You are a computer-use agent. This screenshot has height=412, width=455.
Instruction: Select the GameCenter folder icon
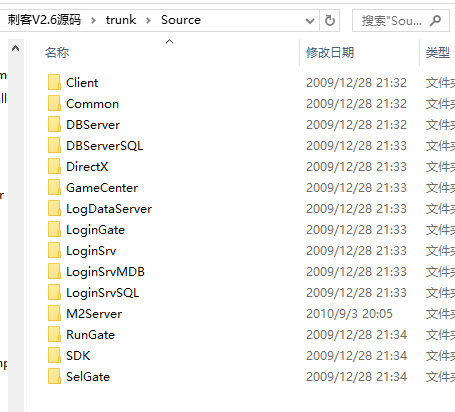[x=54, y=187]
